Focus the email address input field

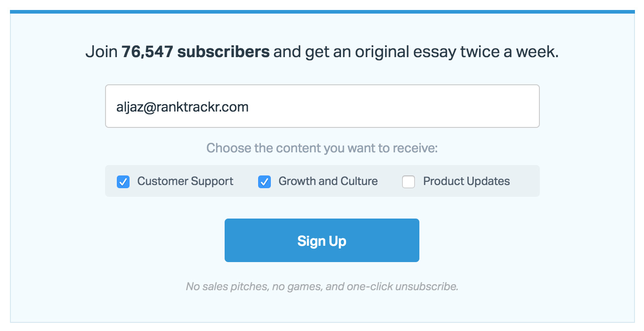[322, 106]
